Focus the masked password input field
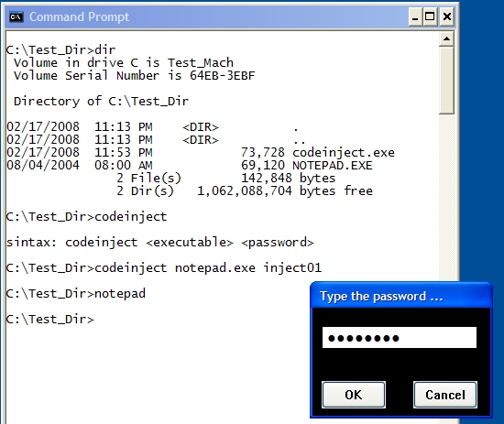This screenshot has height=424, width=504. click(x=400, y=338)
